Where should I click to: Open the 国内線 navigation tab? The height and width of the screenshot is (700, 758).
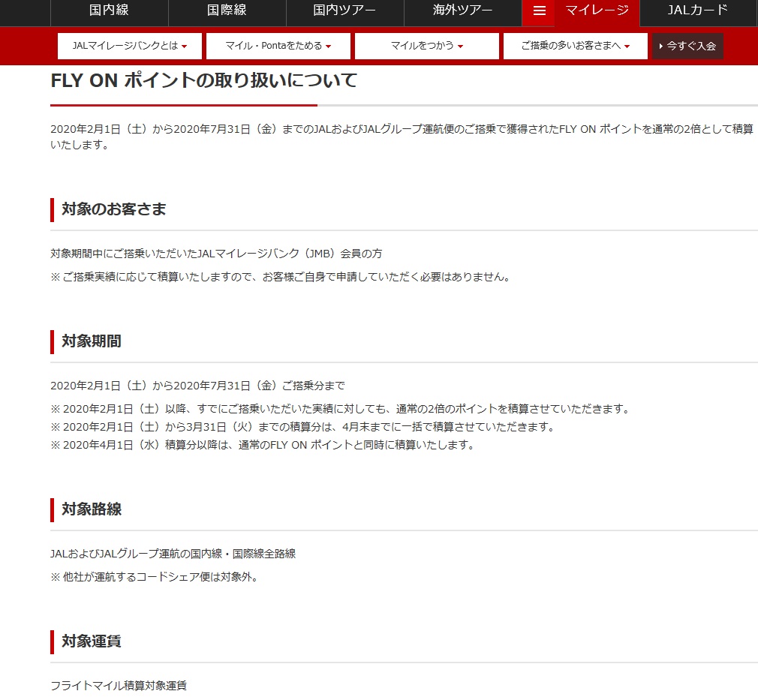110,11
